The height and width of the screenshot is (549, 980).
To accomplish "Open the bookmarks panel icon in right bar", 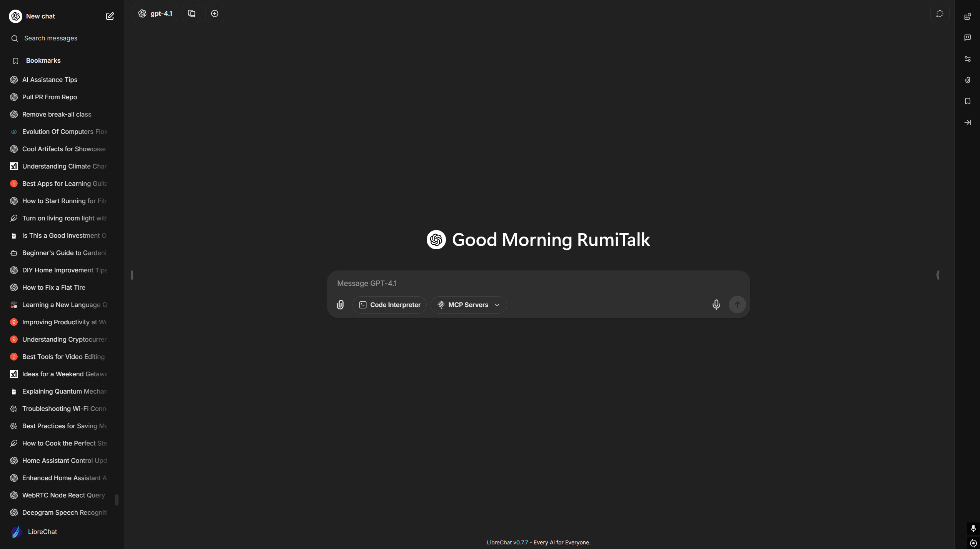I will point(967,101).
